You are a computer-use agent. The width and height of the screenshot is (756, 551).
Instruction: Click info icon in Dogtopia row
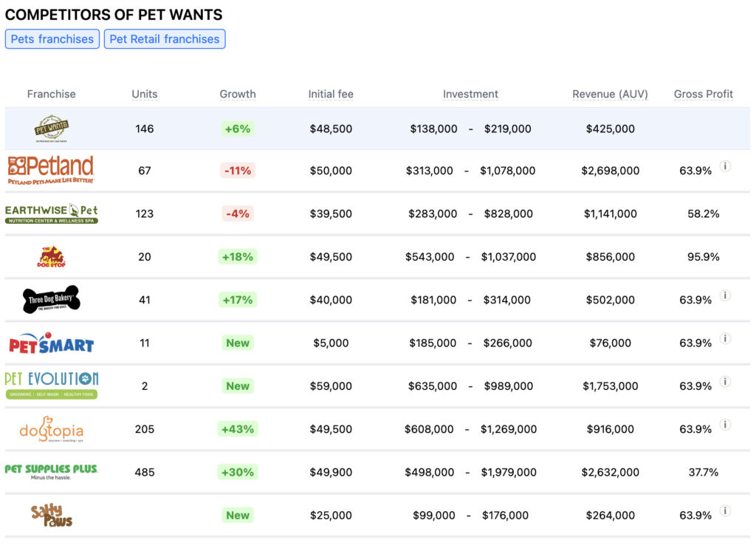(x=725, y=425)
